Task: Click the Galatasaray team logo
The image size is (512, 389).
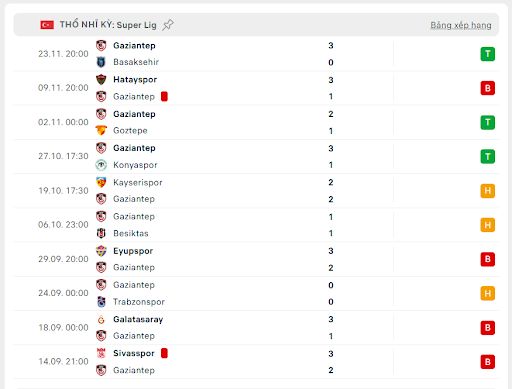Action: [x=101, y=319]
